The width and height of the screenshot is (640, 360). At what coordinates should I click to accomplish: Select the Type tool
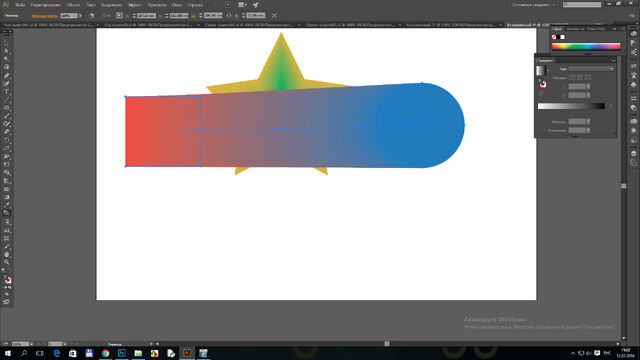(7, 92)
